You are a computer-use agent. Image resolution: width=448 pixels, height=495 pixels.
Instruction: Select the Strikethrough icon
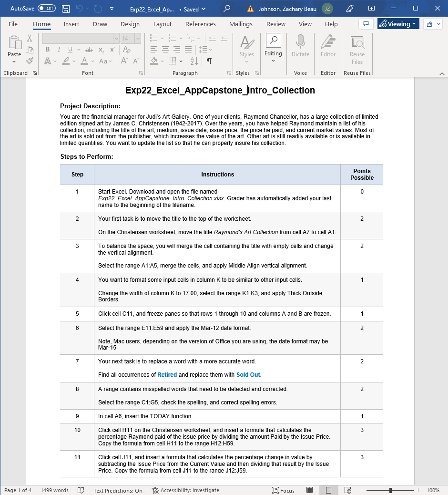88,49
